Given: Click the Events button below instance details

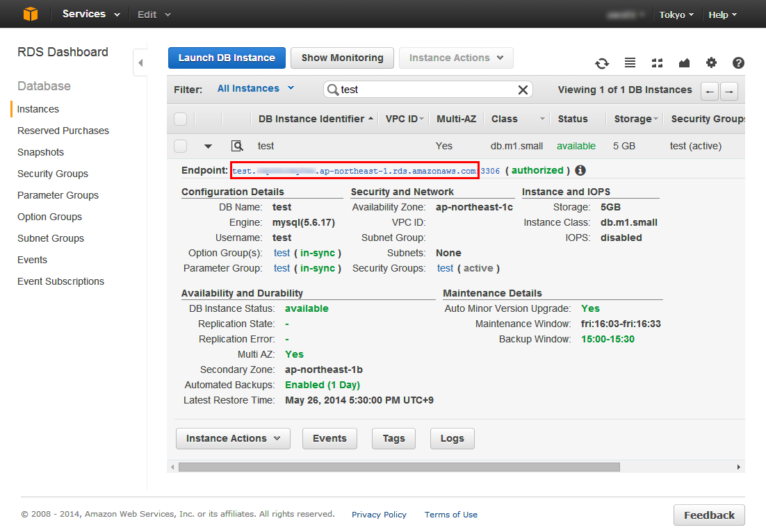Looking at the screenshot, I should (329, 438).
